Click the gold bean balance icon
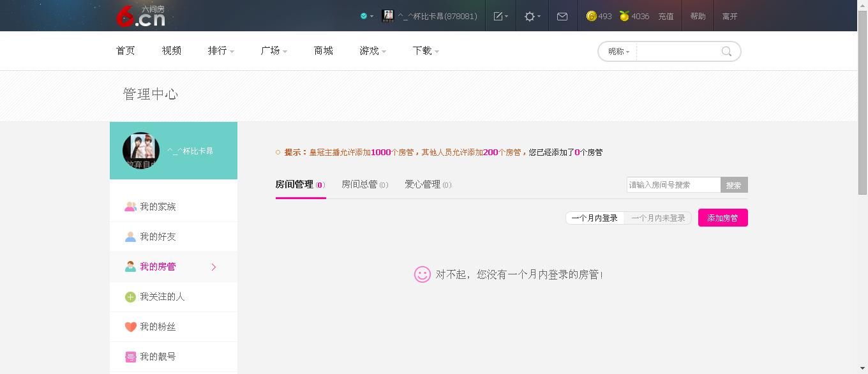868x374 pixels. (624, 16)
